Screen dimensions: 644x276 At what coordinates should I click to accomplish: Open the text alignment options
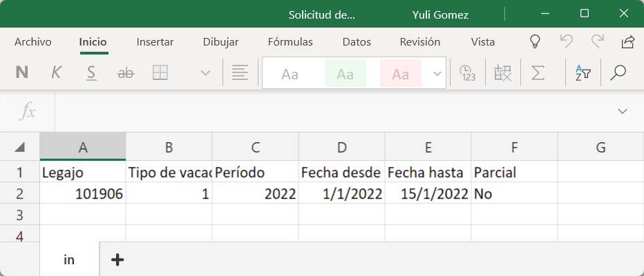240,72
